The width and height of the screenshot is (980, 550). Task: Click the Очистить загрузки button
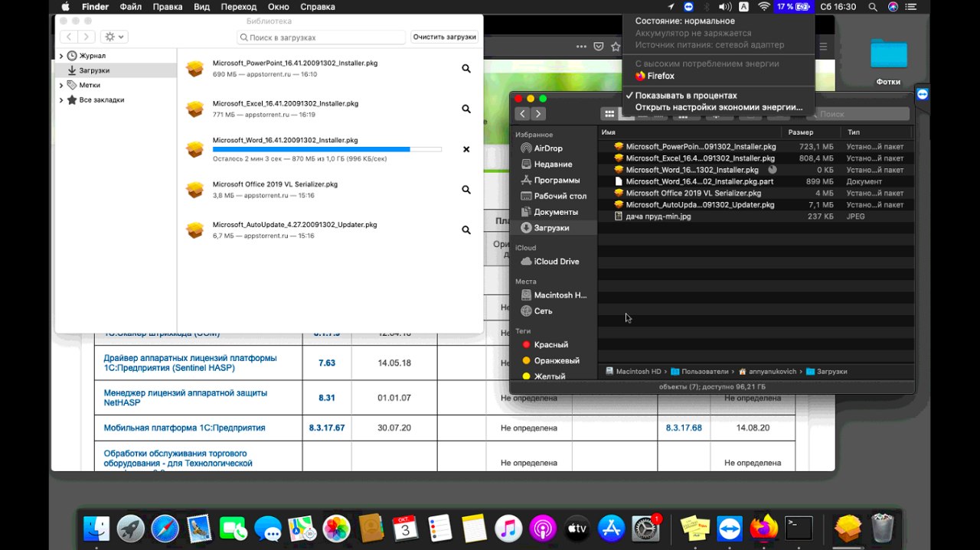pyautogui.click(x=445, y=37)
